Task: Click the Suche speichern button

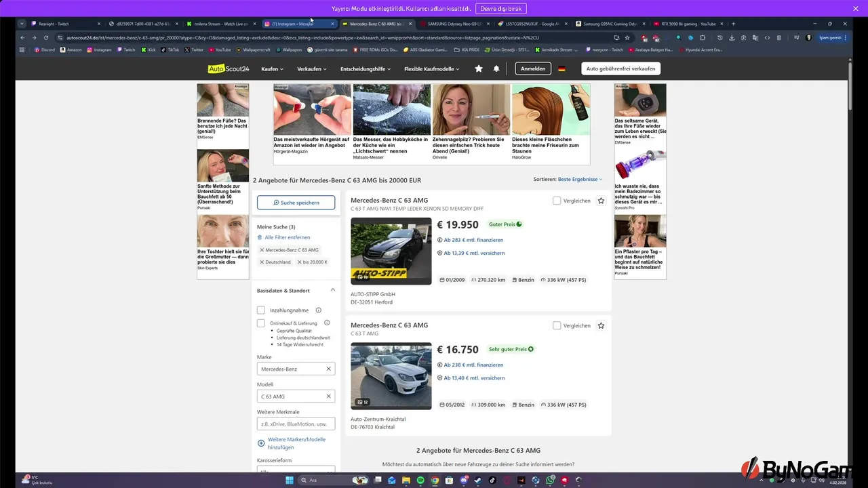Action: pos(296,202)
